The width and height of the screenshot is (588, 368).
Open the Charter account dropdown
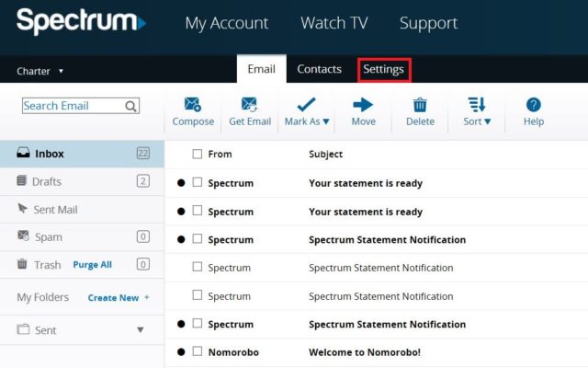coord(40,71)
